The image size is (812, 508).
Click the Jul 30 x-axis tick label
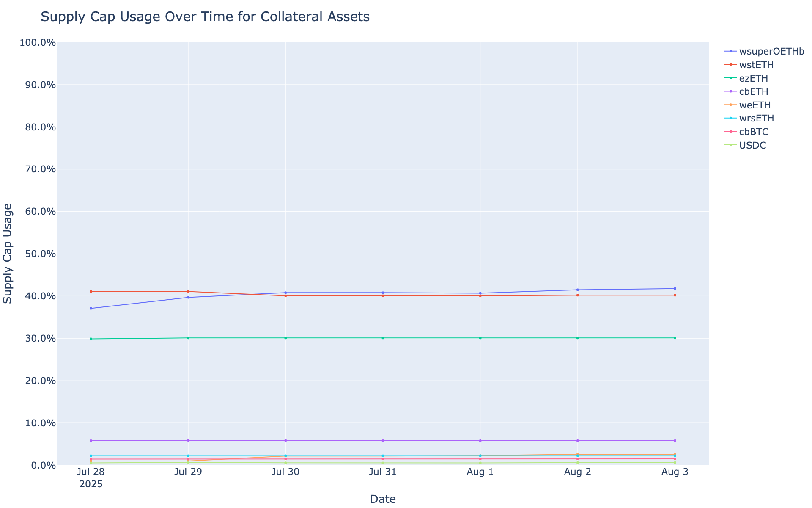285,472
